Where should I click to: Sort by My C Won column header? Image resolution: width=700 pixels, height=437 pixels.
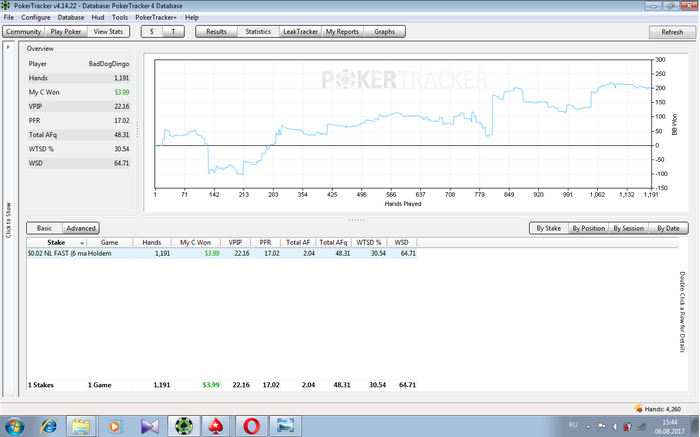pos(196,242)
